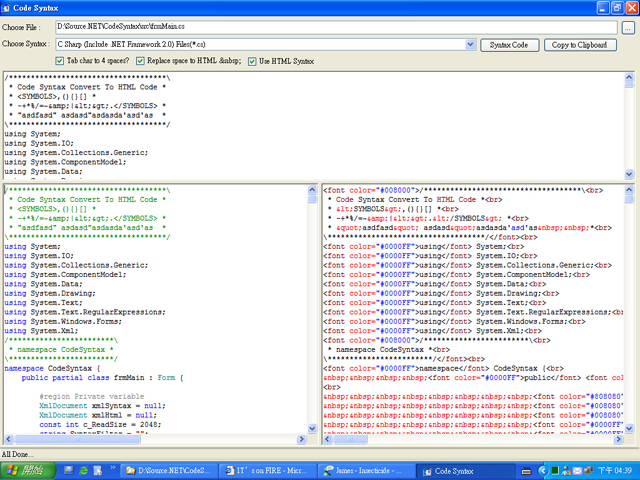Click the taskbar clock 04:39
The image size is (640, 480).
(x=615, y=471)
